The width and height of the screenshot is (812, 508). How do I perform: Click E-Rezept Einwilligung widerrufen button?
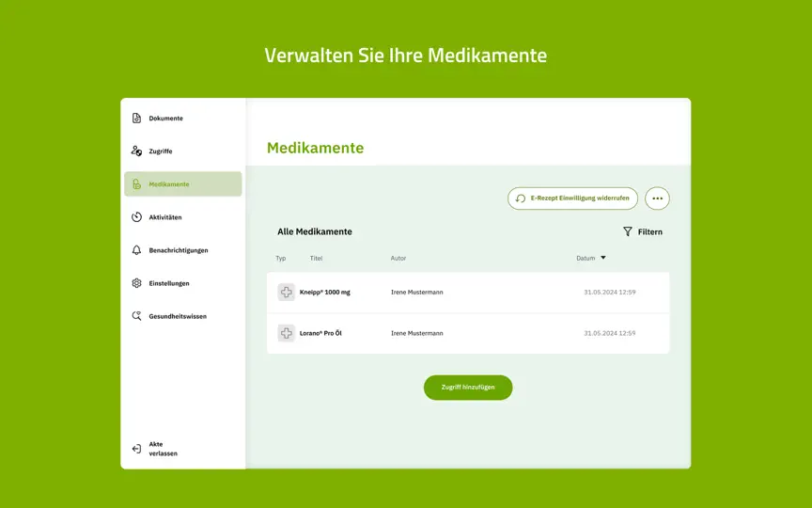click(x=572, y=198)
